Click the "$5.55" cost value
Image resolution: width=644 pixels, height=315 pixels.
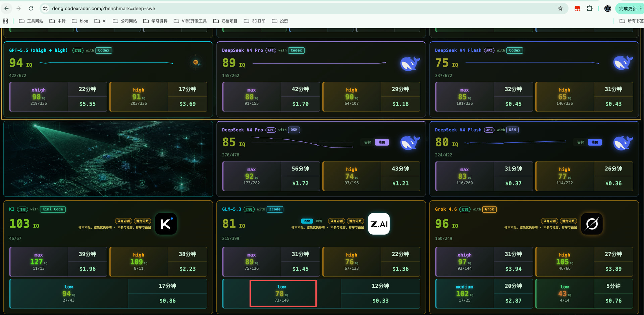pos(88,104)
